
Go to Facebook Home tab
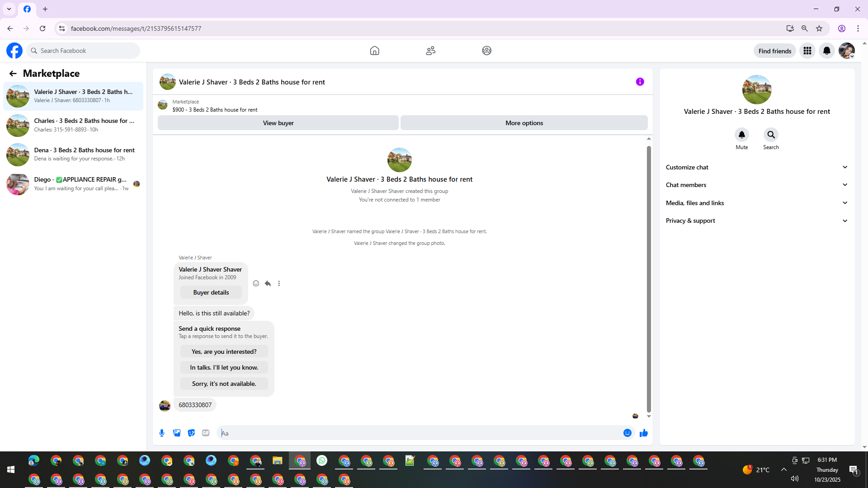(374, 51)
